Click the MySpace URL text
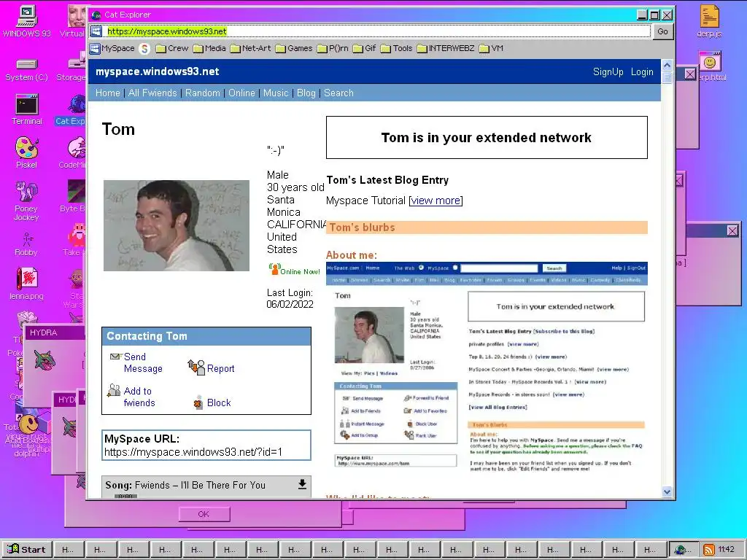 (x=193, y=452)
